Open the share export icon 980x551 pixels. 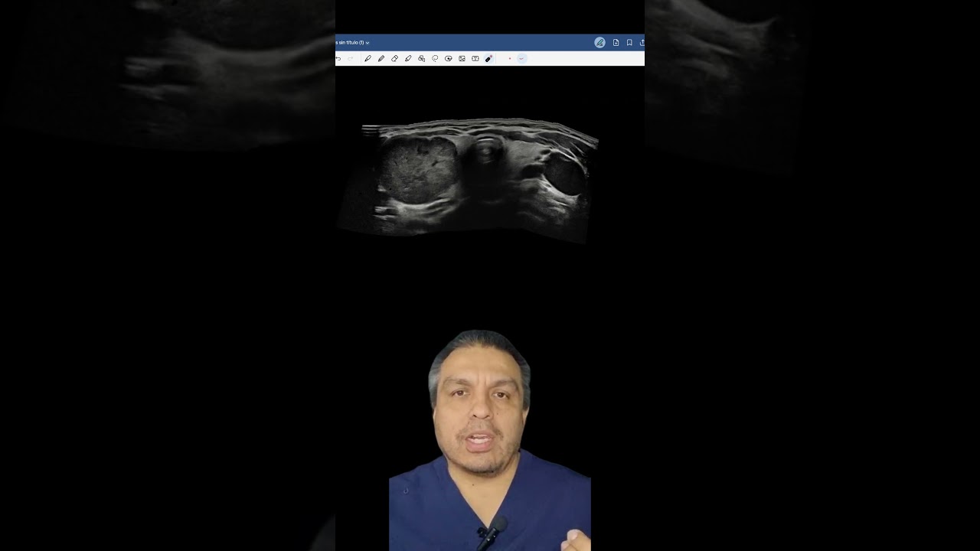click(642, 43)
